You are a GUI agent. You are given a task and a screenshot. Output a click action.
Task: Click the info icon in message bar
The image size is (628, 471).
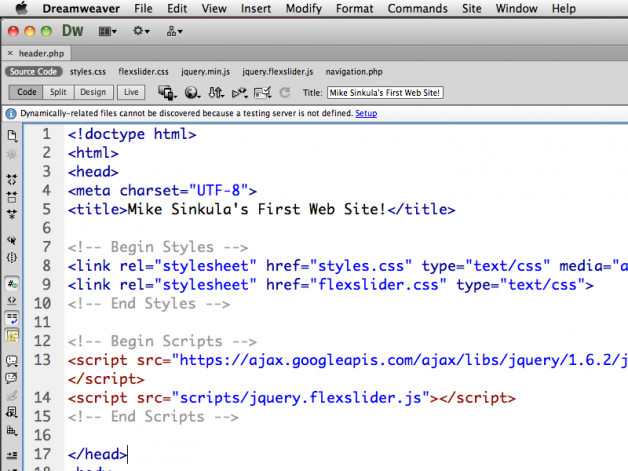[11, 114]
